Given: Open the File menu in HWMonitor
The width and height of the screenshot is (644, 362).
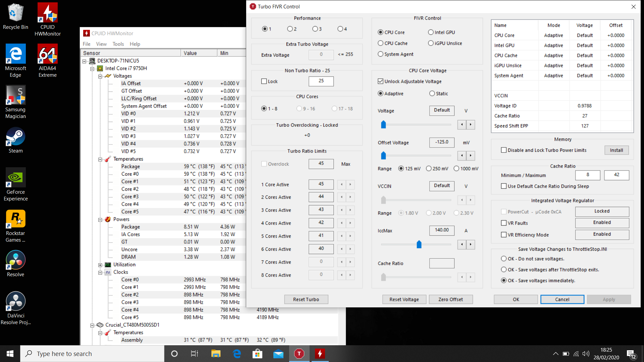Looking at the screenshot, I should 87,44.
